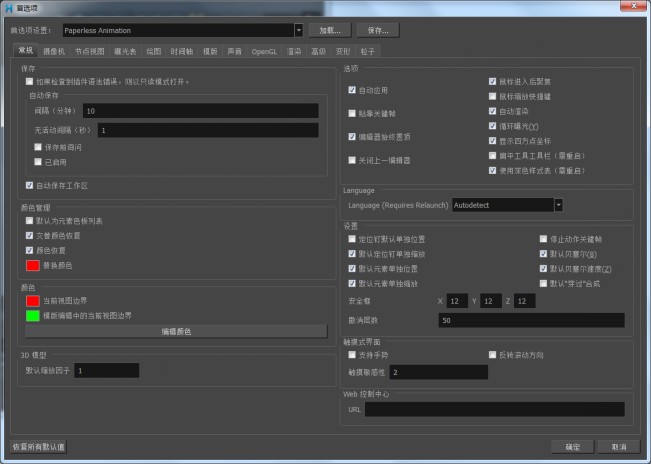Enable 关闭上一编辑器 checkbox
651x464 pixels.
352,160
